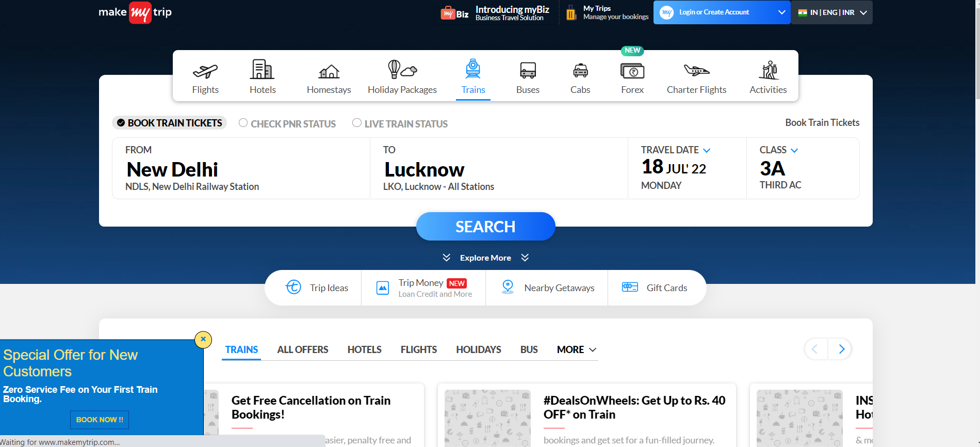This screenshot has height=447, width=980.
Task: Open country language currency selector
Action: pos(832,12)
